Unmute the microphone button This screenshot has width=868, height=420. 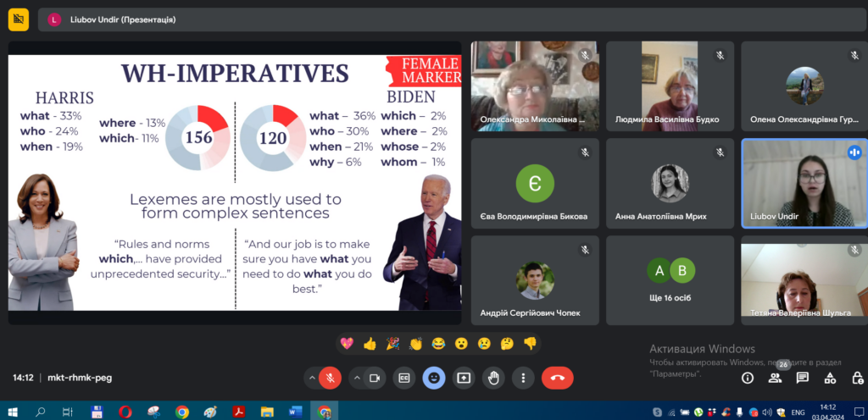coord(331,378)
